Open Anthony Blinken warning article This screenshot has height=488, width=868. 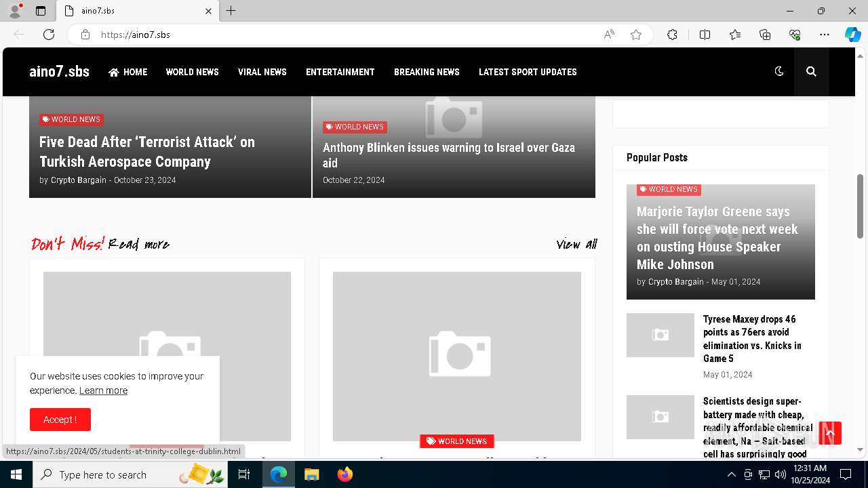[x=449, y=155]
